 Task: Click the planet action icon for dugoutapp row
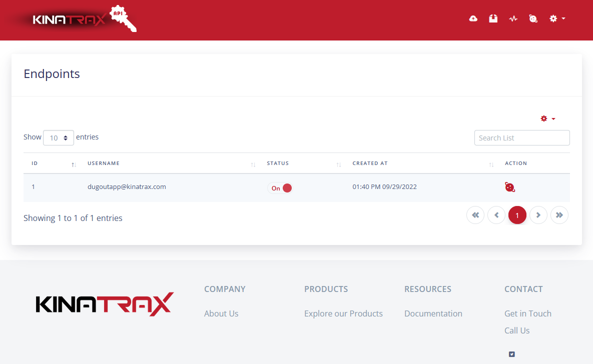coord(510,187)
